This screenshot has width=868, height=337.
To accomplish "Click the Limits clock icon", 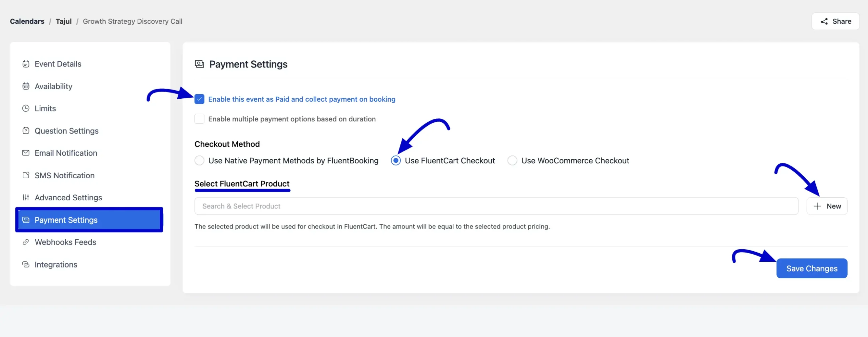I will tap(26, 108).
